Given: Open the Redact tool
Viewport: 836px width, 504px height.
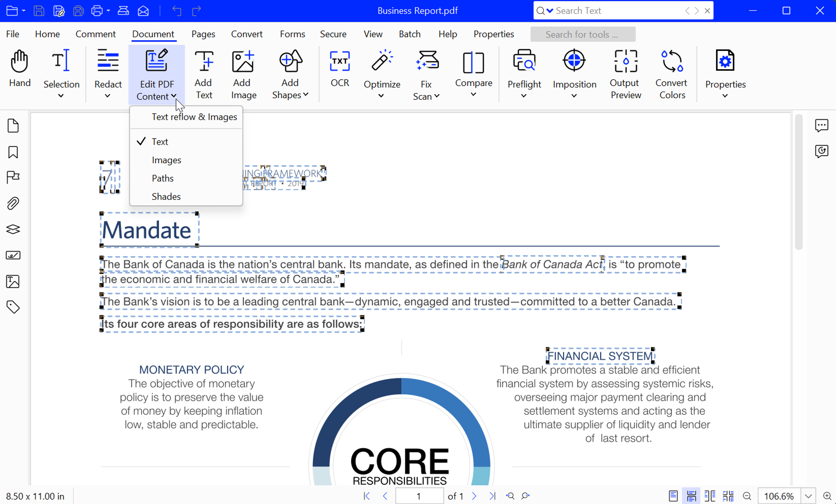Looking at the screenshot, I should click(x=108, y=74).
